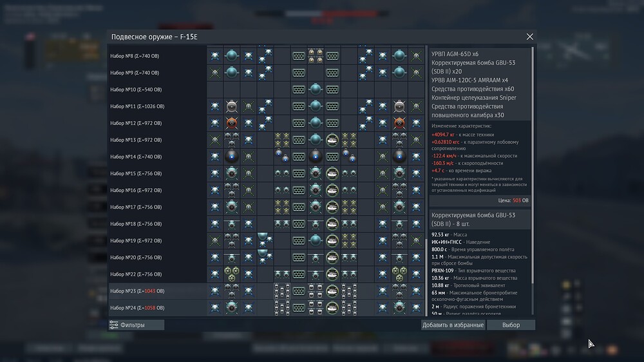The height and width of the screenshot is (362, 644).
Task: Choose the Набор №16 loadout row
Action: coord(267,190)
